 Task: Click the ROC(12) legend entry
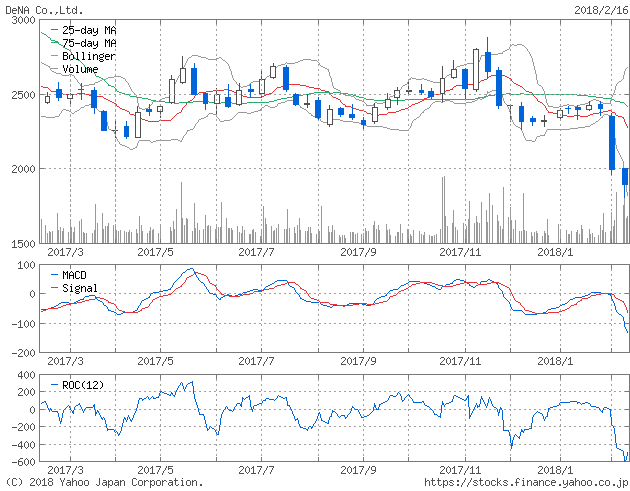point(82,385)
